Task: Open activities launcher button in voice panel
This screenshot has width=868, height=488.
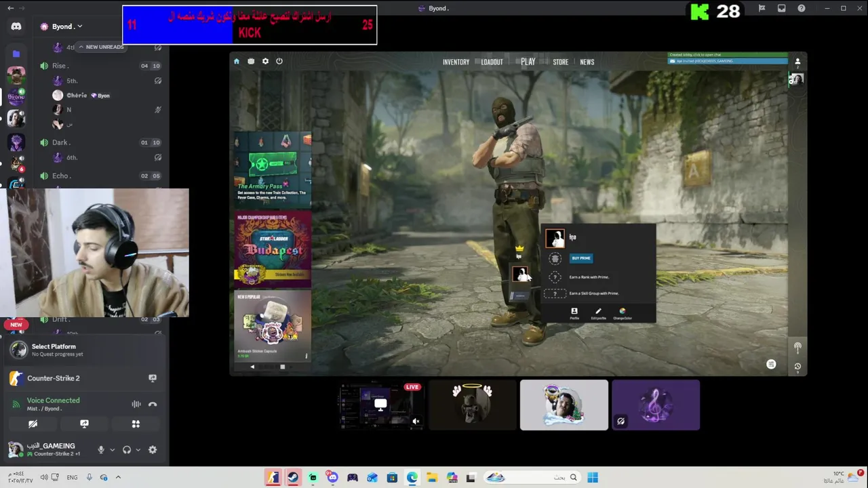Action: 136,424
